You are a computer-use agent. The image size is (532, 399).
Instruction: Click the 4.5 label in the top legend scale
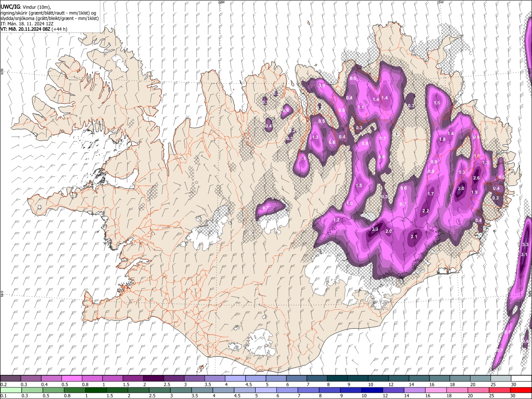(x=249, y=384)
